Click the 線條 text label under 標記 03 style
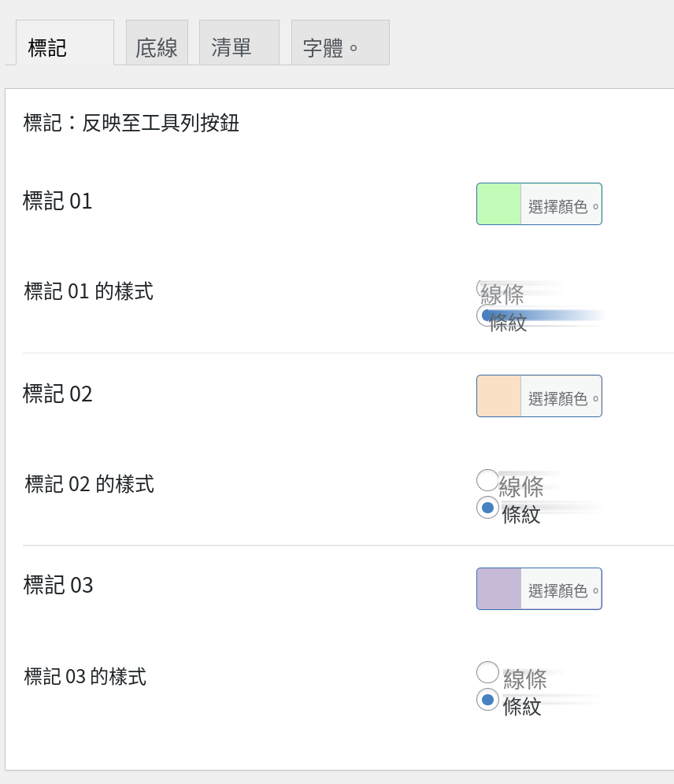Viewport: 674px width, 784px height. pos(525,679)
